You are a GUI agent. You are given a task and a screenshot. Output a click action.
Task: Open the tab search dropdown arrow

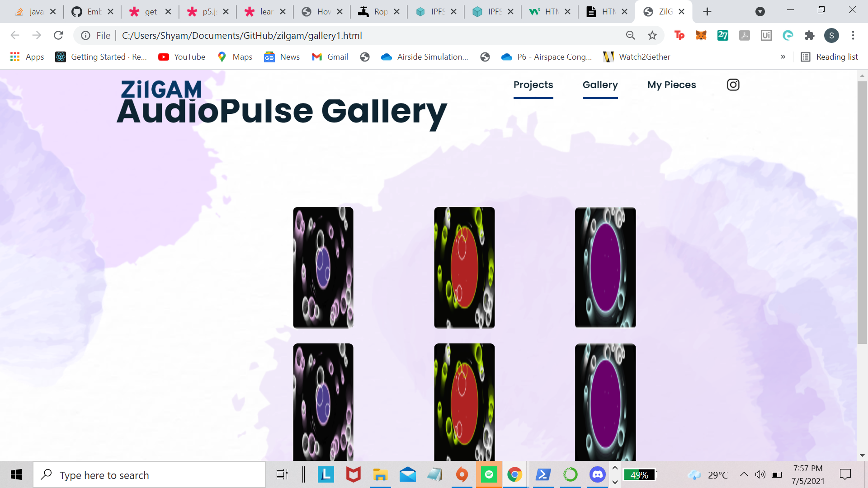(x=760, y=12)
